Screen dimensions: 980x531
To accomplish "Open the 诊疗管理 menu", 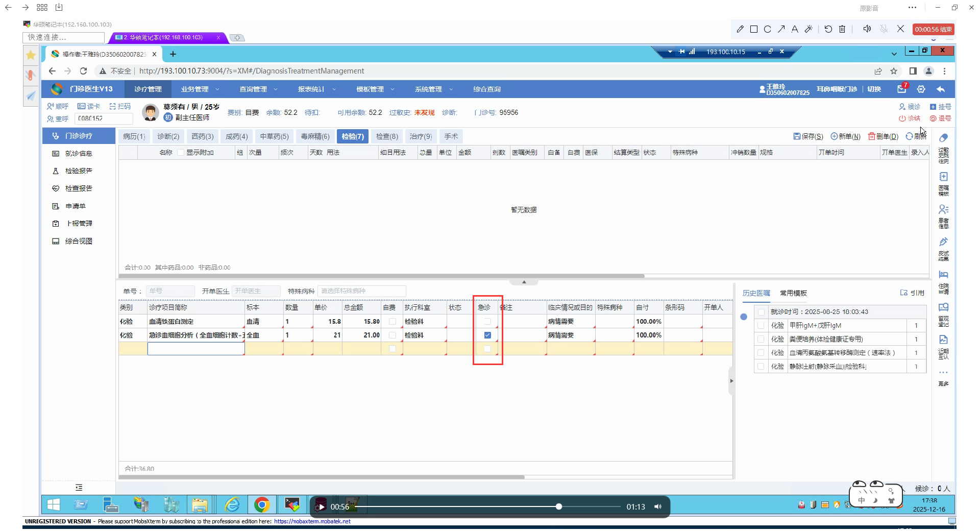I will (x=148, y=89).
